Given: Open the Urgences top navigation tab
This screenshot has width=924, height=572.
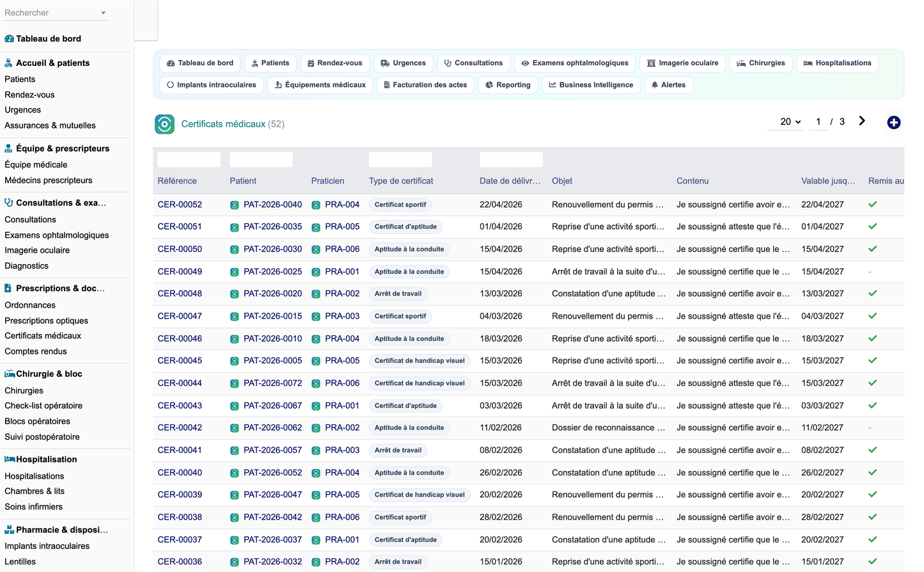Looking at the screenshot, I should 403,63.
